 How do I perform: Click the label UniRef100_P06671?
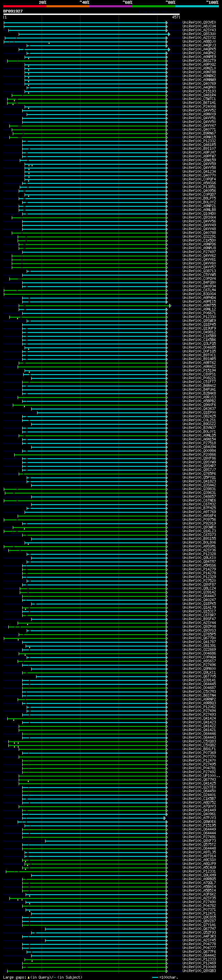pos(199,313)
